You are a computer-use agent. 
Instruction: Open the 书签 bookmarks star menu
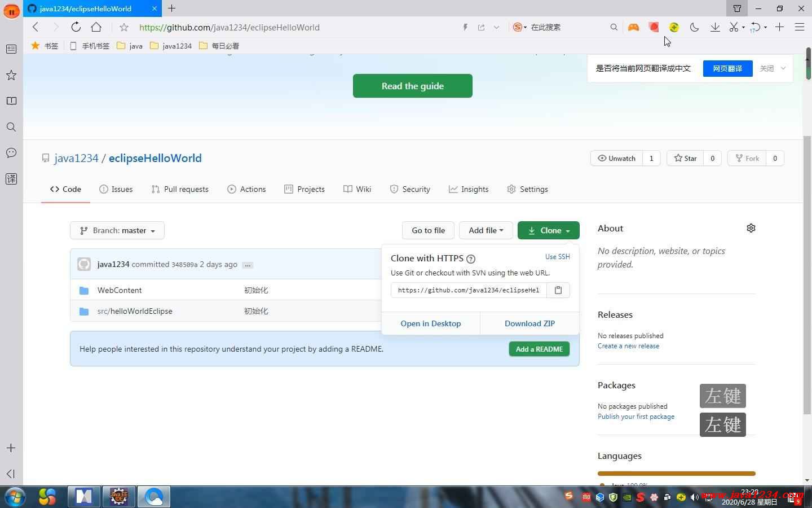tap(45, 46)
